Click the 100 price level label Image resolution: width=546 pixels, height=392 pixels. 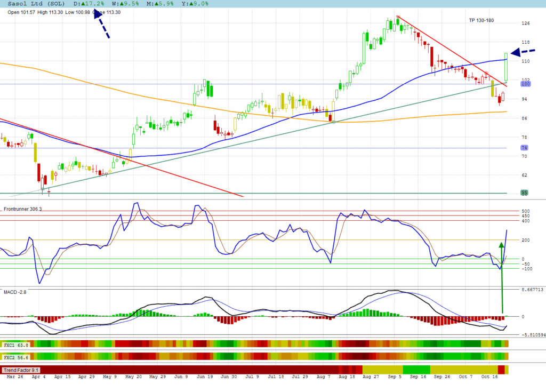(x=525, y=84)
